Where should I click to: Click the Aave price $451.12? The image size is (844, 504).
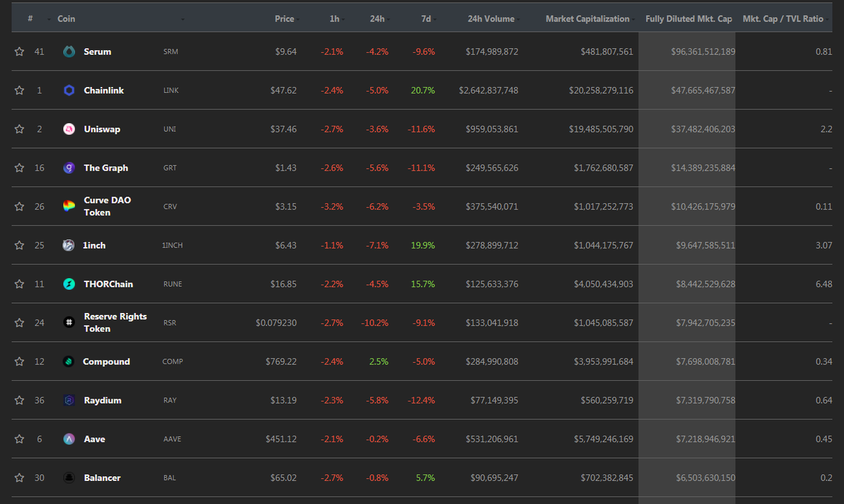tap(281, 439)
